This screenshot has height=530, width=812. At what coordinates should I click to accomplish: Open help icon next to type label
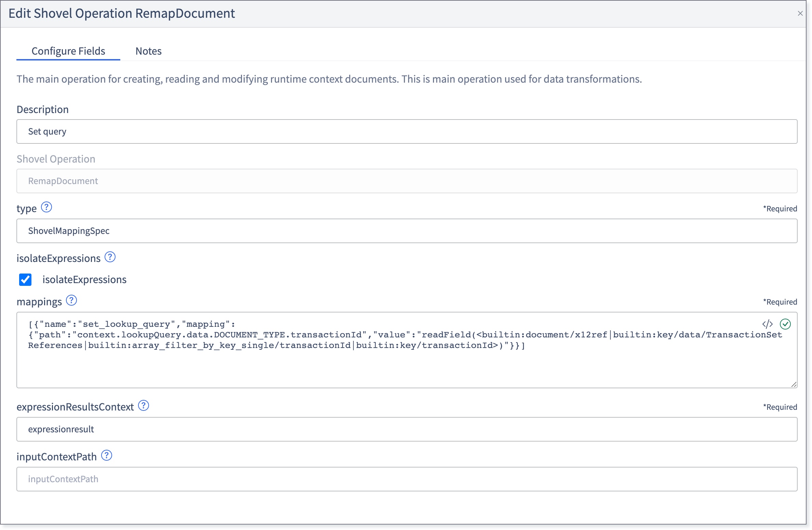coord(46,207)
